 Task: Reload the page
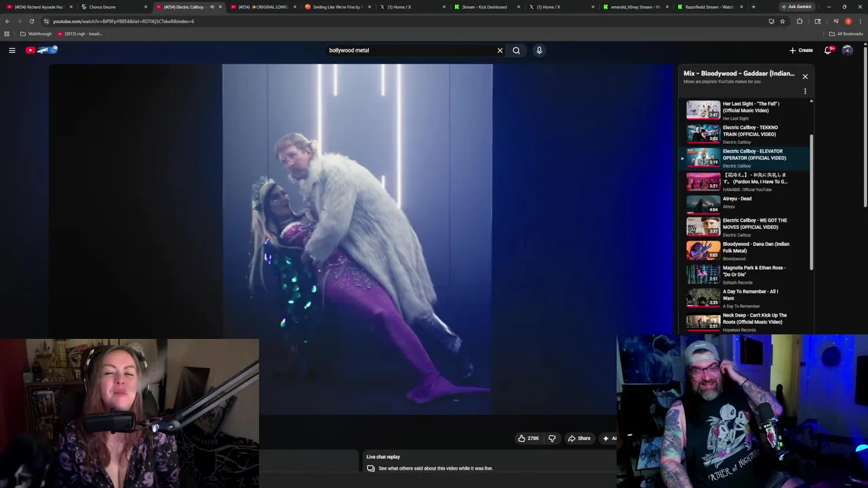pyautogui.click(x=31, y=21)
